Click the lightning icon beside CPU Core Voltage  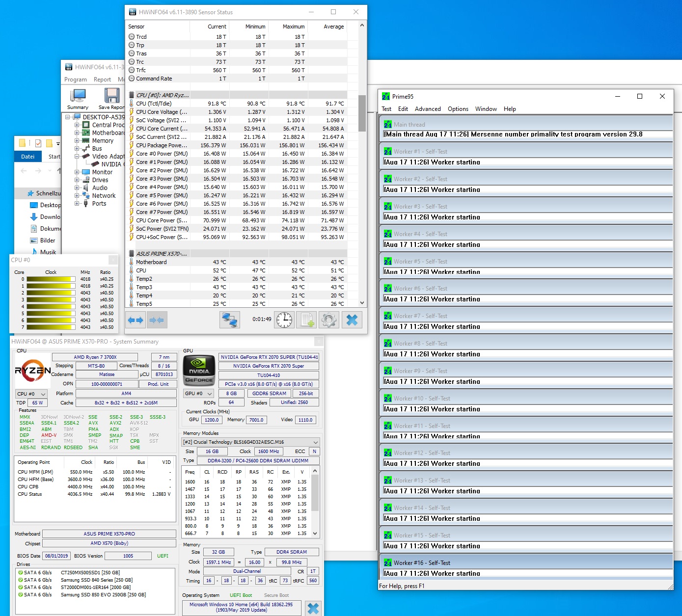tap(132, 112)
